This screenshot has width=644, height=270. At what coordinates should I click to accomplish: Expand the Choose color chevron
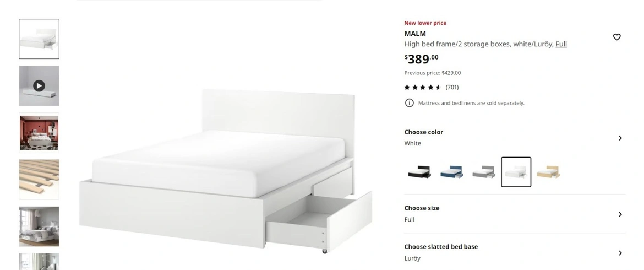(x=620, y=138)
